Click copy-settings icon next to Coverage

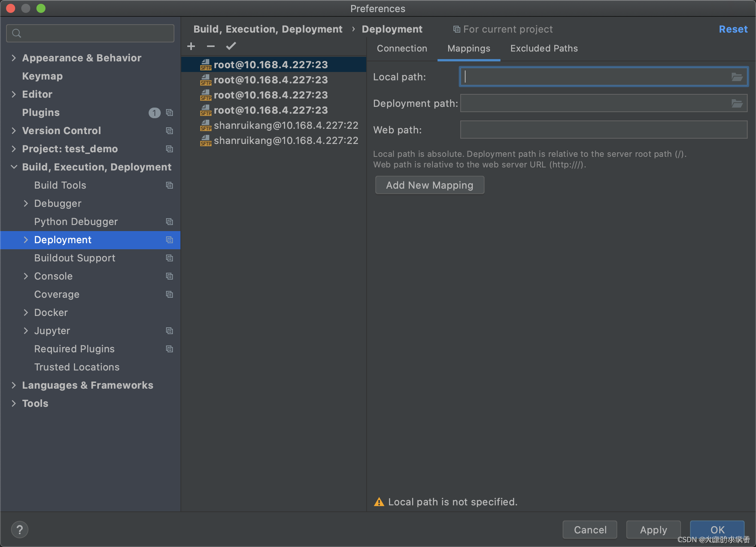point(169,294)
